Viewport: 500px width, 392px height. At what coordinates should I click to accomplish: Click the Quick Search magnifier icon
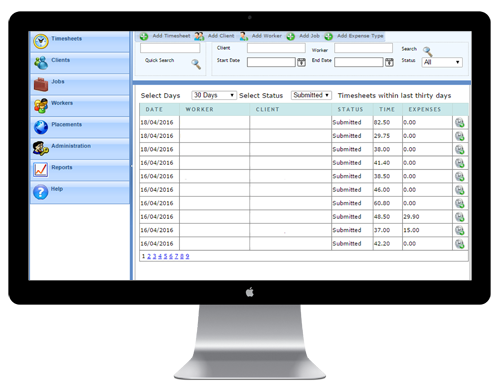click(196, 64)
